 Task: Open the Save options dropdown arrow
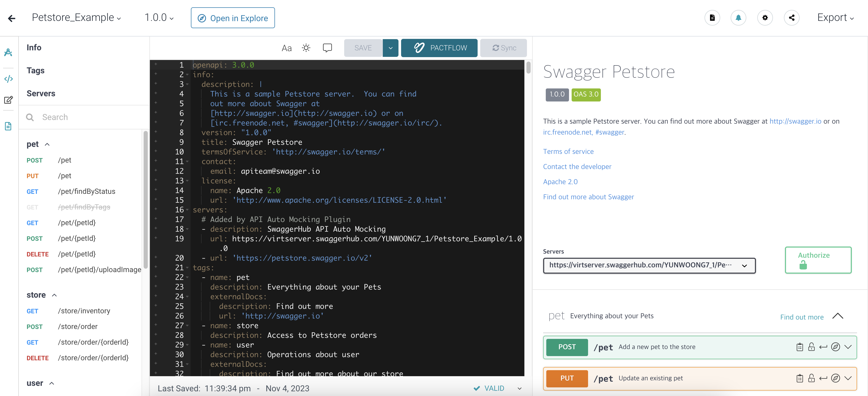[x=391, y=48]
